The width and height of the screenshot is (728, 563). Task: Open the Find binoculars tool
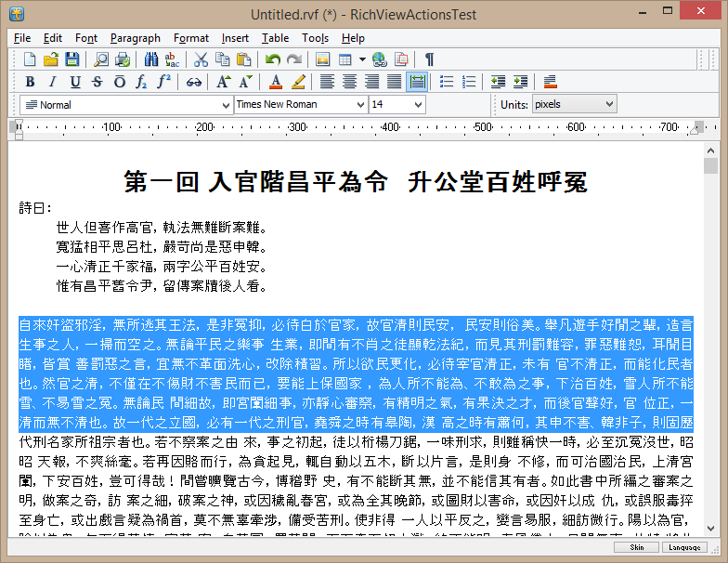151,59
